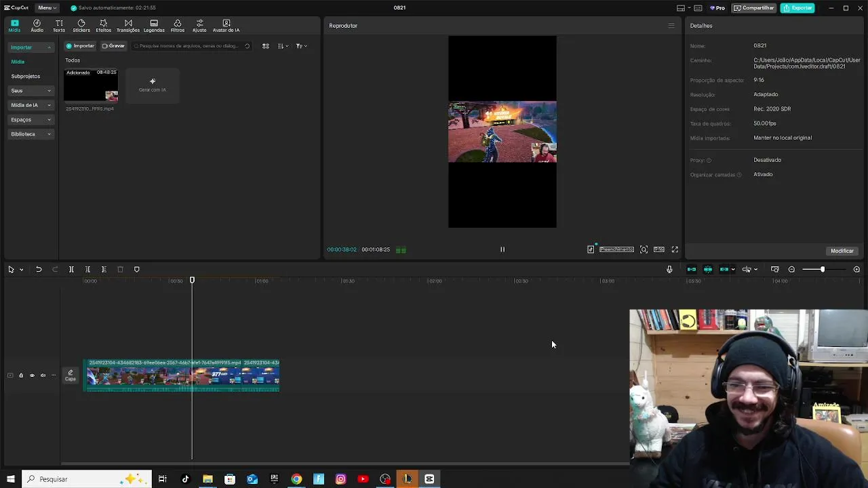Open the Texto panel

(59, 26)
